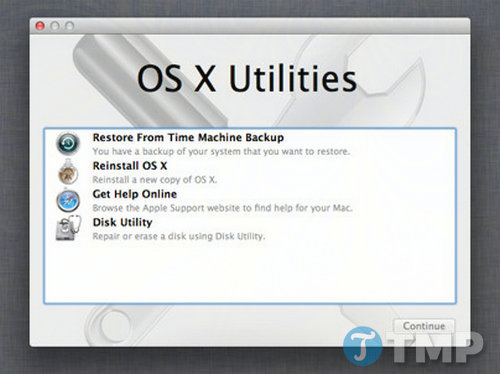Click empty space inside utilities list box
The width and height of the screenshot is (500, 374).
pyautogui.click(x=250, y=272)
